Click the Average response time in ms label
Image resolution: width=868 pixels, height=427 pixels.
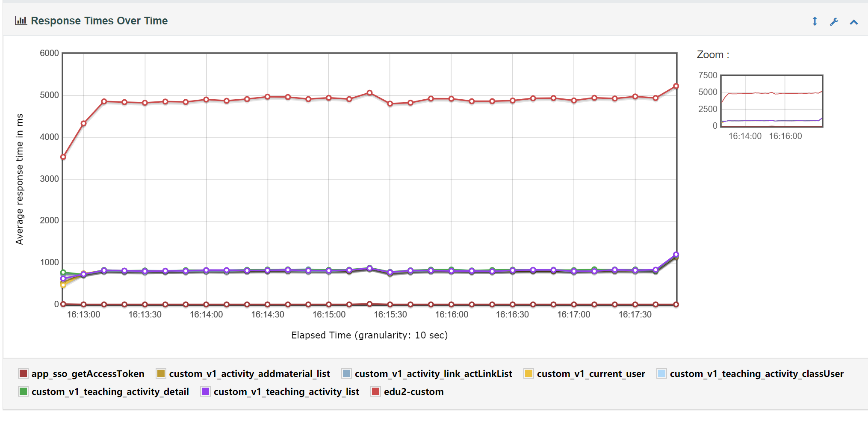pos(19,179)
